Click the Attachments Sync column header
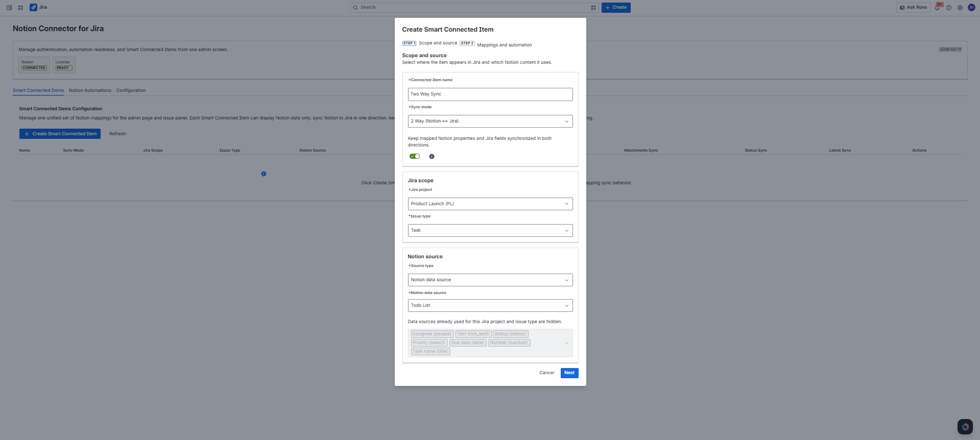The image size is (980, 440). tap(641, 151)
